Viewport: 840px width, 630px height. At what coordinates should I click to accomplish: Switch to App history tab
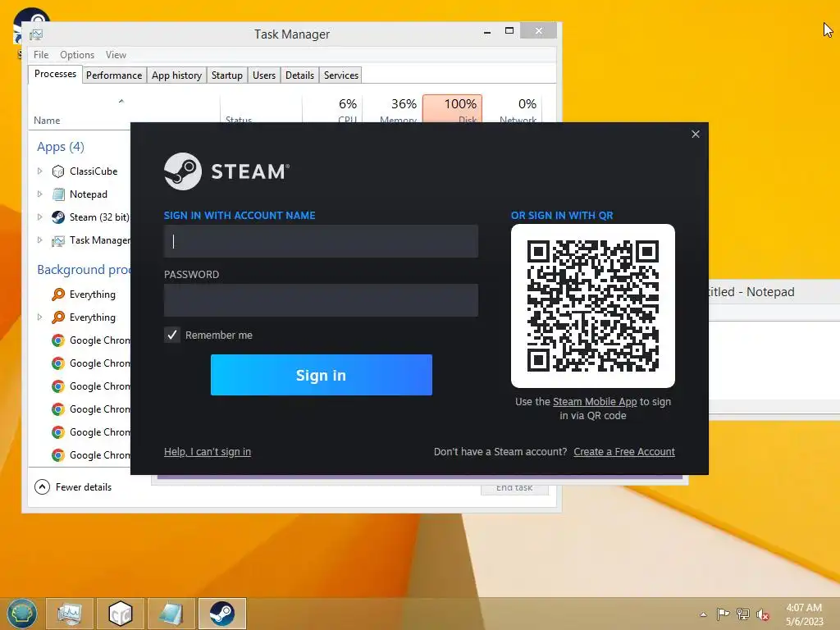click(176, 75)
